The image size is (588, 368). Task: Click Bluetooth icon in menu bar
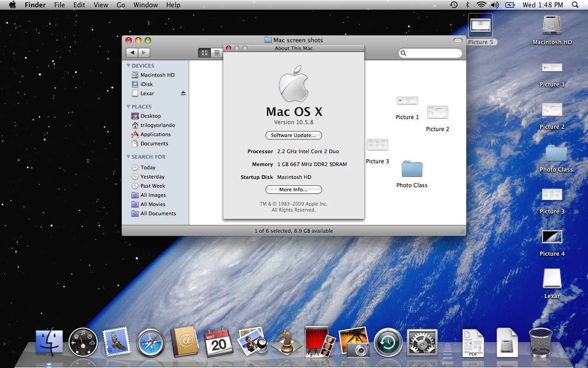[x=468, y=5]
